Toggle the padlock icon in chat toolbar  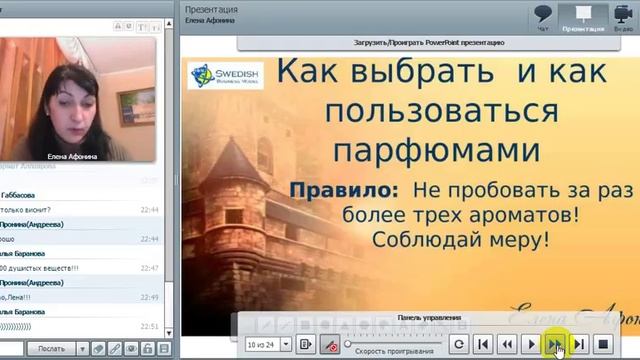(x=147, y=349)
